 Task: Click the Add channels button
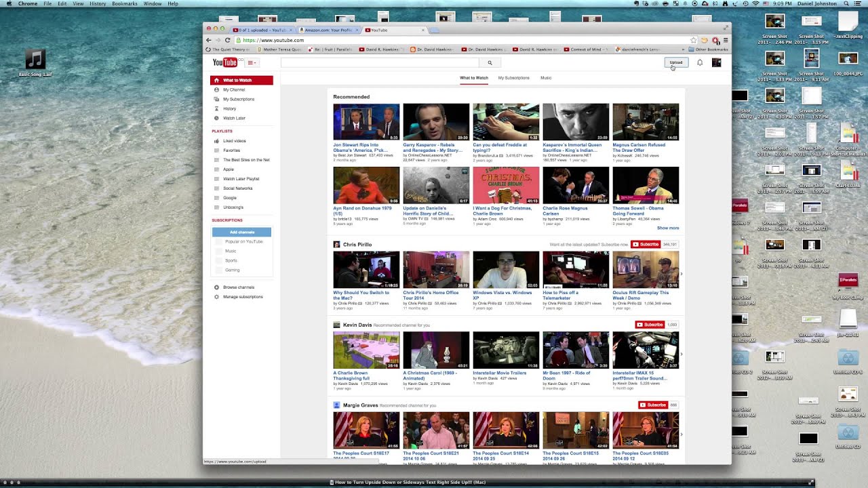pyautogui.click(x=241, y=232)
